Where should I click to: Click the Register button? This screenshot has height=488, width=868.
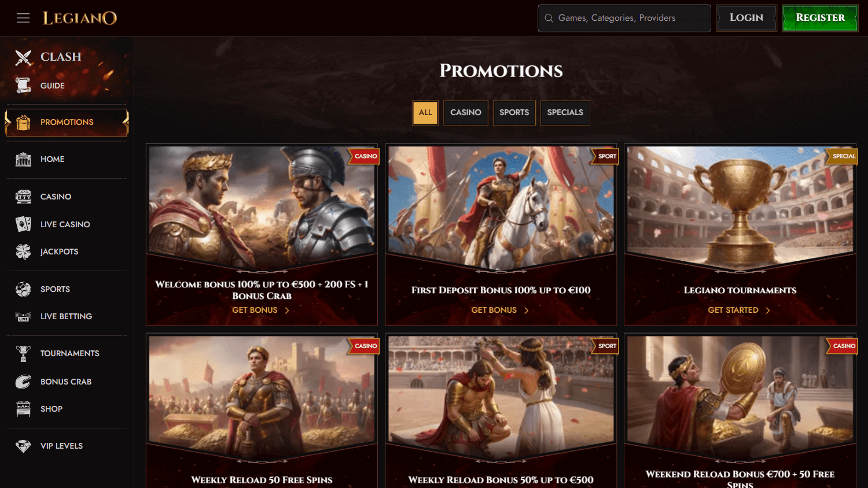coord(820,18)
